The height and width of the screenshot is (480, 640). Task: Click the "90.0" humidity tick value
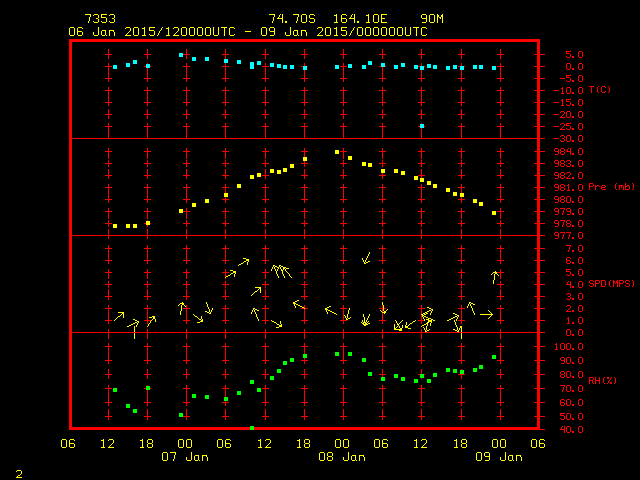[571, 361]
